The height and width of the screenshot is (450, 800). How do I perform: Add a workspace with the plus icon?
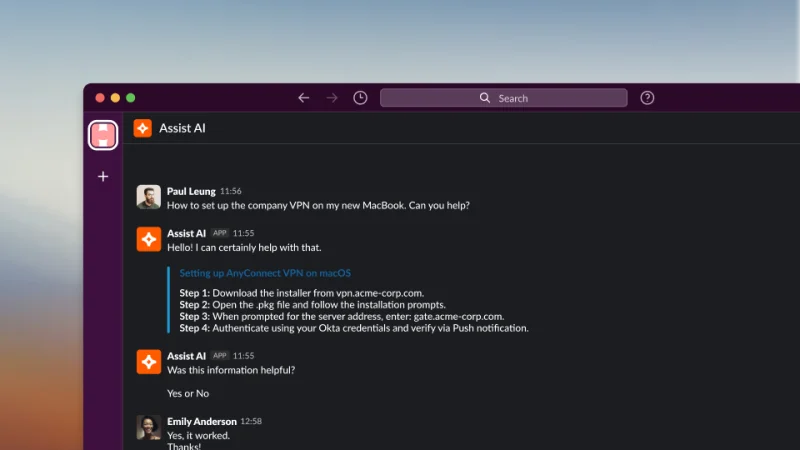click(103, 177)
